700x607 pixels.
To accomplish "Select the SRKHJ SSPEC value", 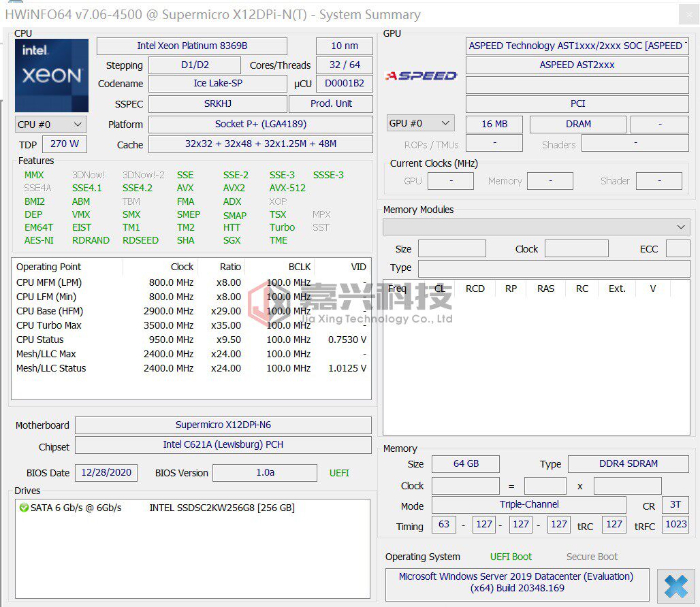I will click(x=218, y=104).
